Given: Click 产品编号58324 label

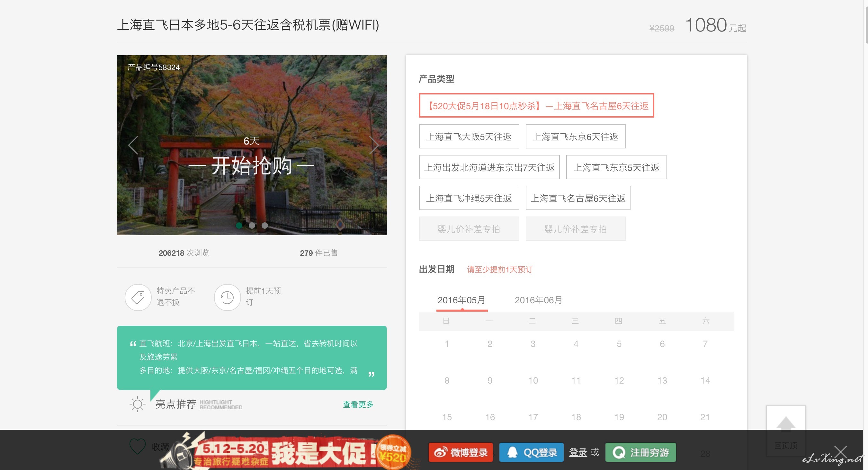Looking at the screenshot, I should pyautogui.click(x=154, y=67).
